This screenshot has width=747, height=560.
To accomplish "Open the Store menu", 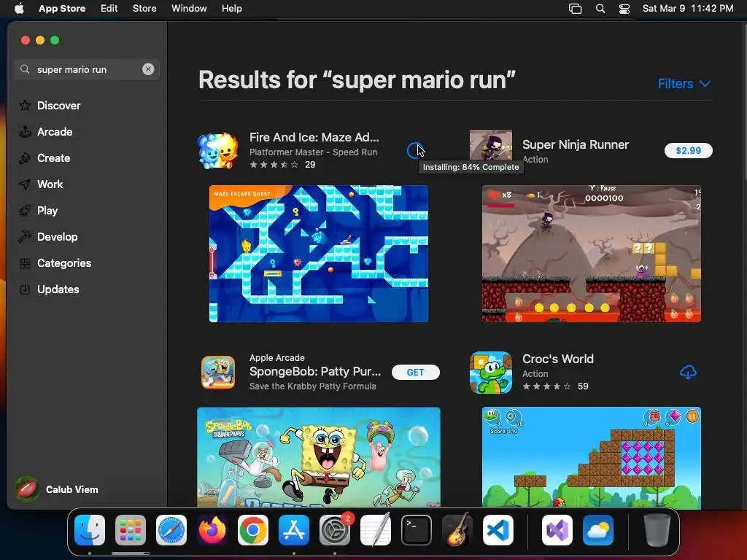I will [x=144, y=9].
